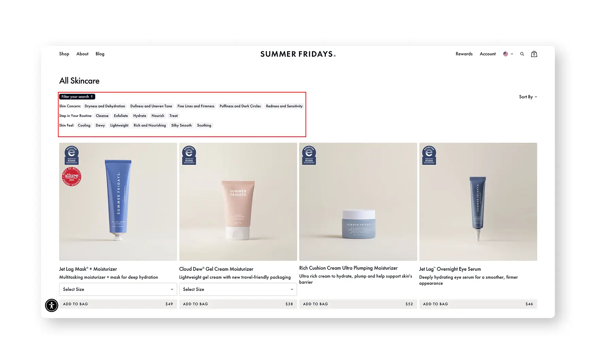Open the Account page
Image resolution: width=596 pixels, height=364 pixels.
(487, 54)
